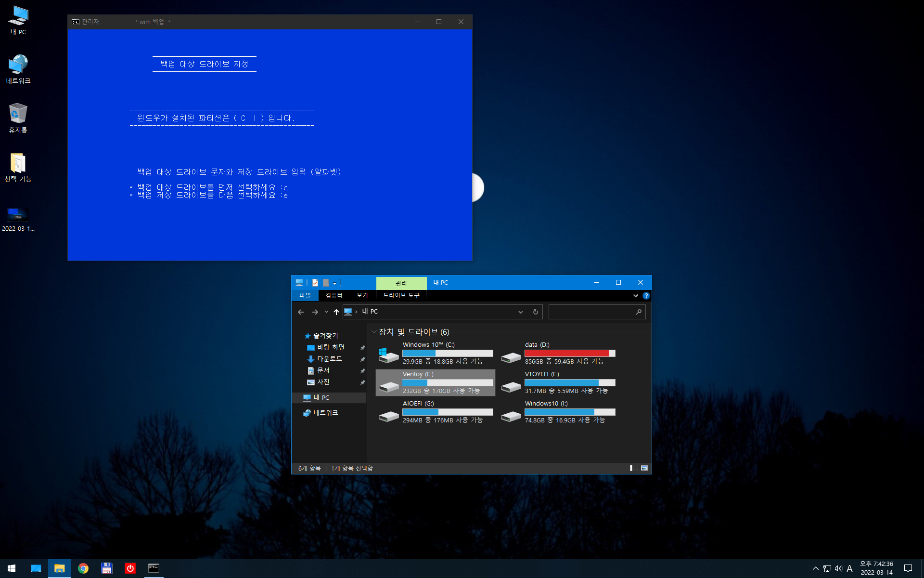The image size is (924, 578).
Task: Refresh the 내 PC view
Action: [535, 312]
